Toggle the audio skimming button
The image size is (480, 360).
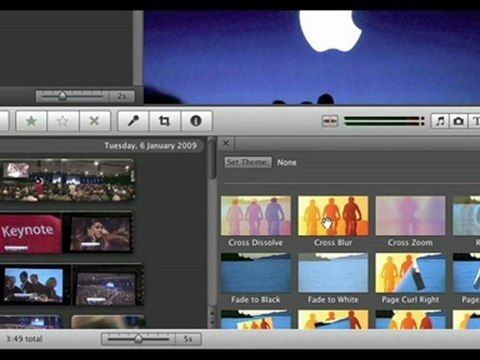[x=330, y=121]
